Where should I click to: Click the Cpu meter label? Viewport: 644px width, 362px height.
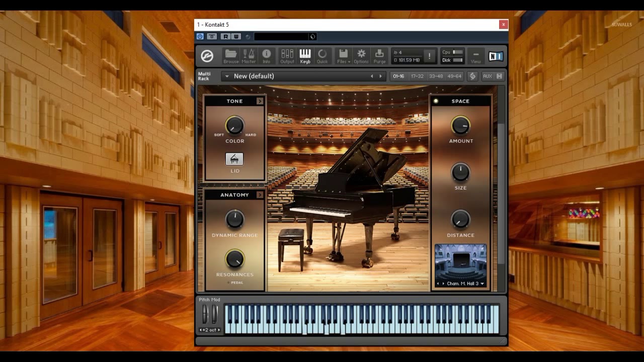pyautogui.click(x=446, y=52)
